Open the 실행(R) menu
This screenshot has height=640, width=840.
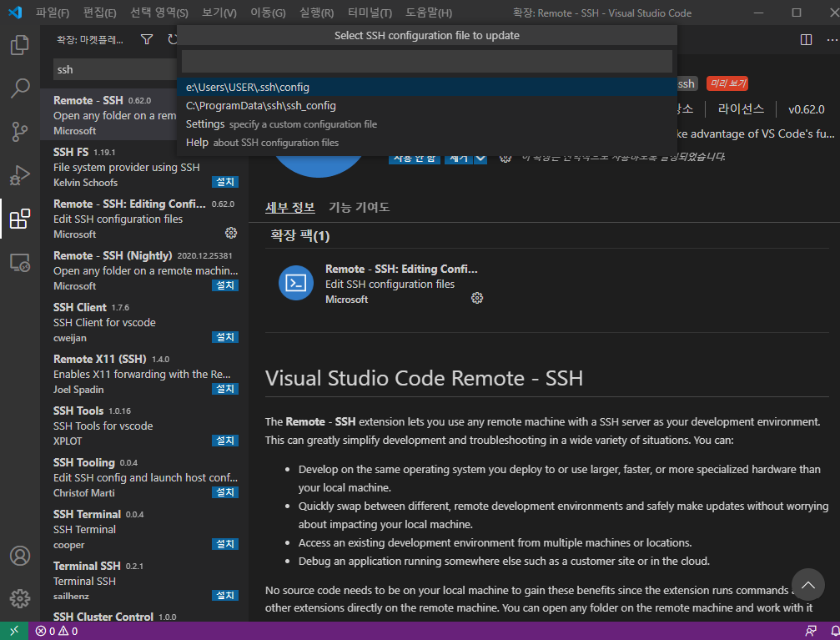[x=316, y=13]
